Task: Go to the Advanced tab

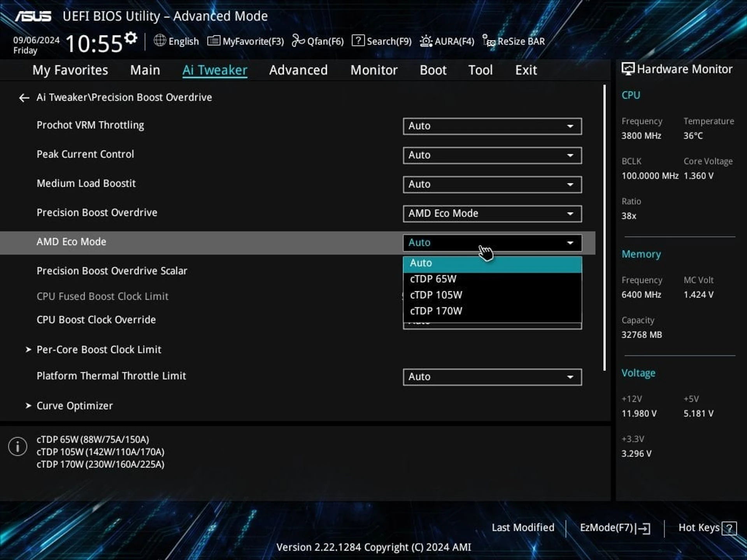Action: tap(298, 70)
